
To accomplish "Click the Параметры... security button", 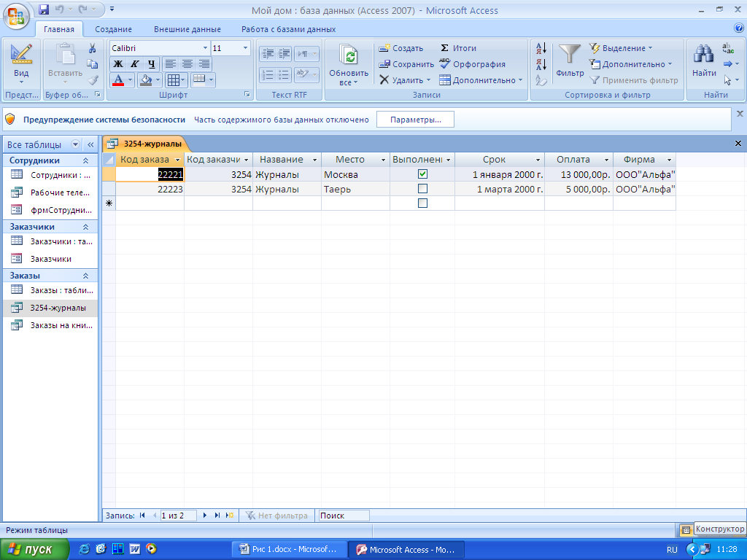I will tap(415, 120).
